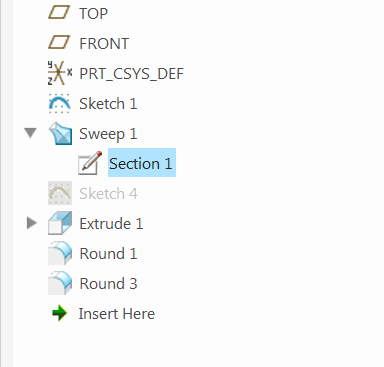Viewport: 384px width, 367px height.
Task: Select the TOP label in model tree
Action: 93,14
